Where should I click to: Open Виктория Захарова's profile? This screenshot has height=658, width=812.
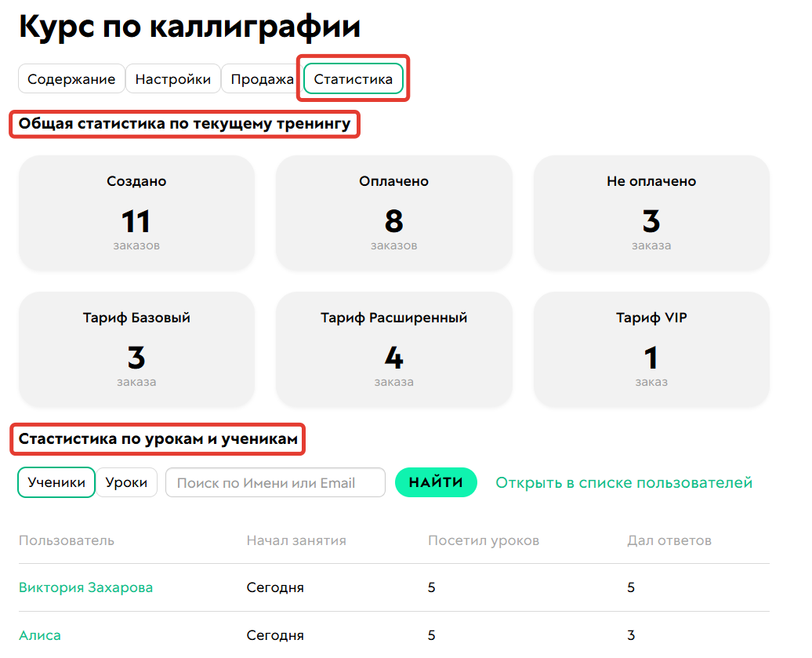pos(85,587)
